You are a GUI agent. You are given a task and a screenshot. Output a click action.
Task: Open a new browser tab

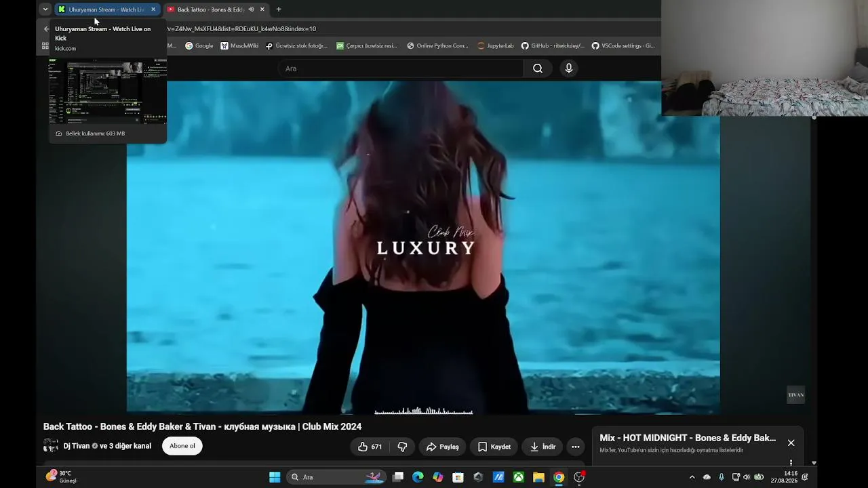tap(279, 9)
